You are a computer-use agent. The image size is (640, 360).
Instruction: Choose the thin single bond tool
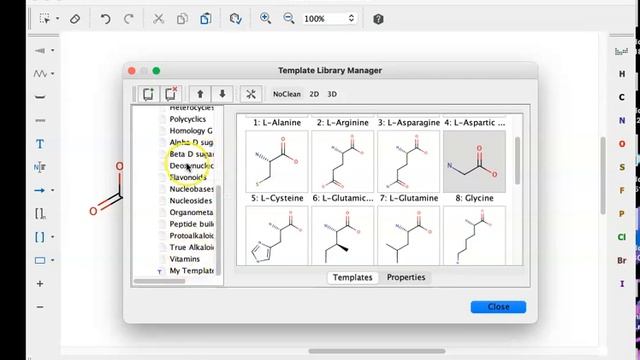pyautogui.click(x=40, y=120)
